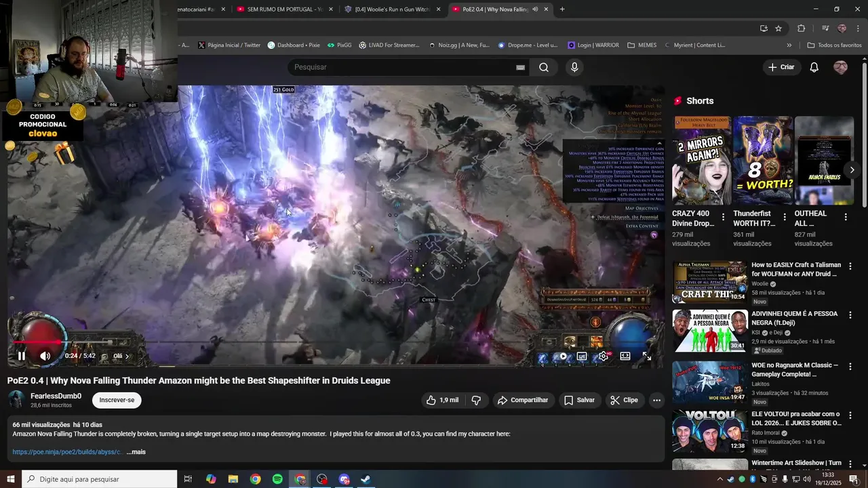The width and height of the screenshot is (868, 488).
Task: Open Windows Task View button
Action: (189, 479)
